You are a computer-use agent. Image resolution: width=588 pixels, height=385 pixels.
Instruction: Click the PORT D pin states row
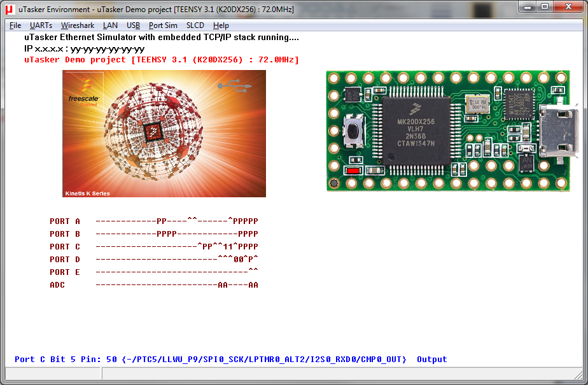[x=177, y=260]
